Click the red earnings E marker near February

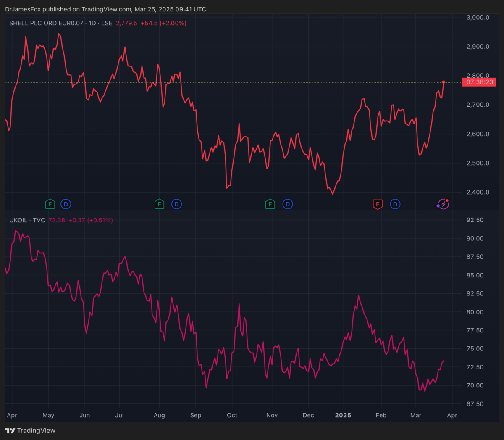coord(378,204)
